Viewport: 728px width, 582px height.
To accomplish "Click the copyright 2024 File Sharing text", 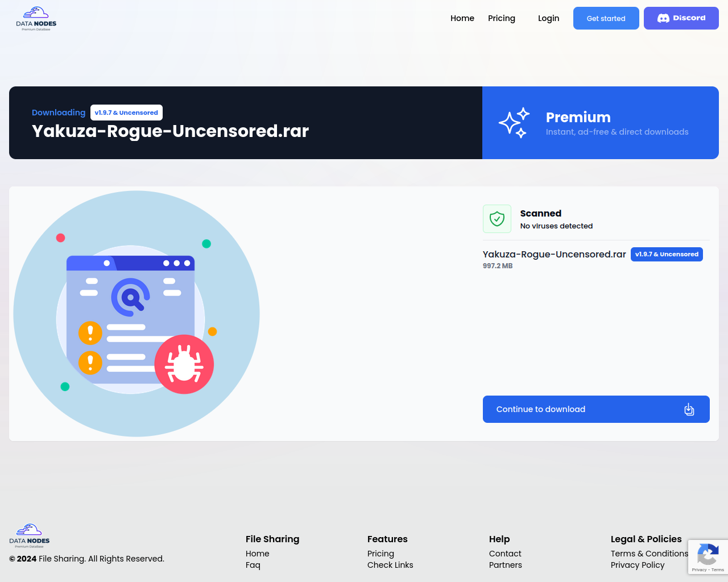I will [86, 559].
